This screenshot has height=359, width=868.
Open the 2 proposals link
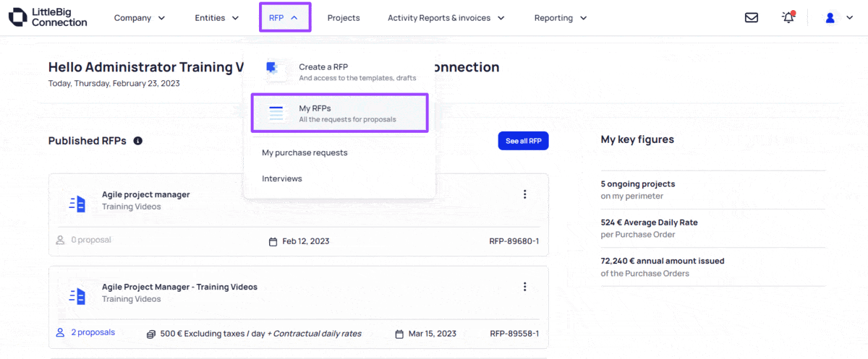(x=93, y=332)
